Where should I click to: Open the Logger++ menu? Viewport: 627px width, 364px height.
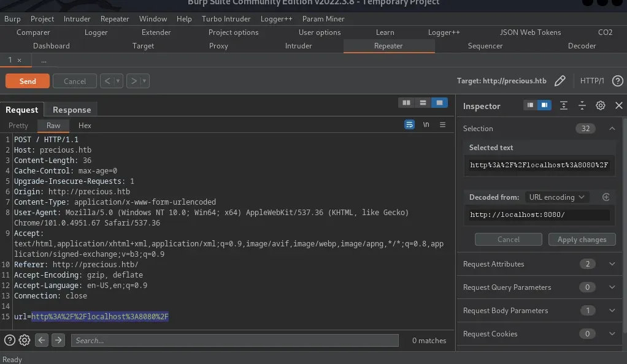(276, 19)
